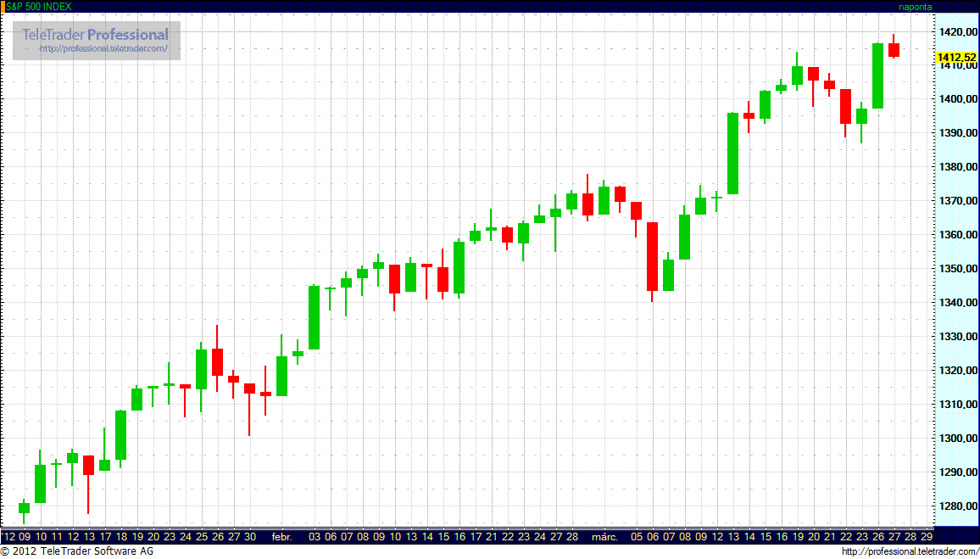980x559 pixels.
Task: Click the S&P 500 INDEX chart title
Action: (x=39, y=6)
